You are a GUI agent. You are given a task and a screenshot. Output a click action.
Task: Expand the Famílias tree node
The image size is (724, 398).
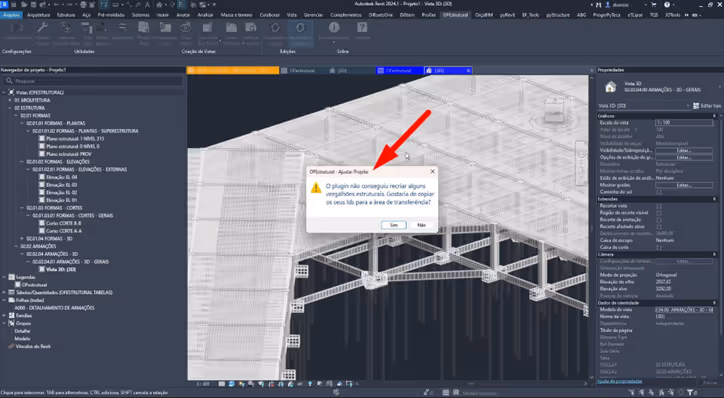coord(5,316)
